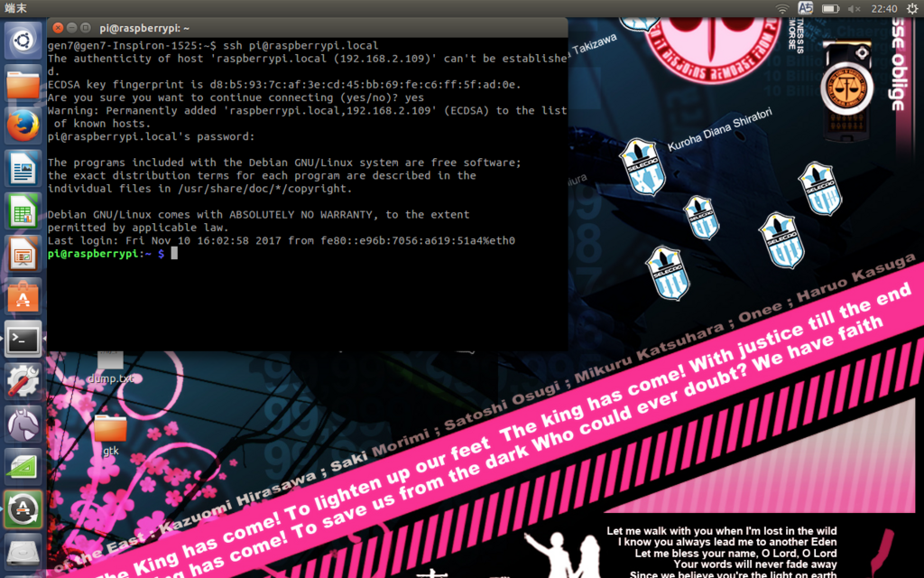This screenshot has height=578, width=924.
Task: Click the 'ABSOLUTELY NO WARRANTY' line in terminal
Action: click(x=258, y=215)
